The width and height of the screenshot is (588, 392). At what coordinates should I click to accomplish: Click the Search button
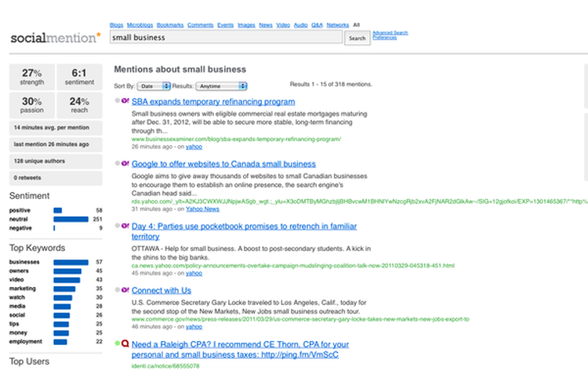358,38
